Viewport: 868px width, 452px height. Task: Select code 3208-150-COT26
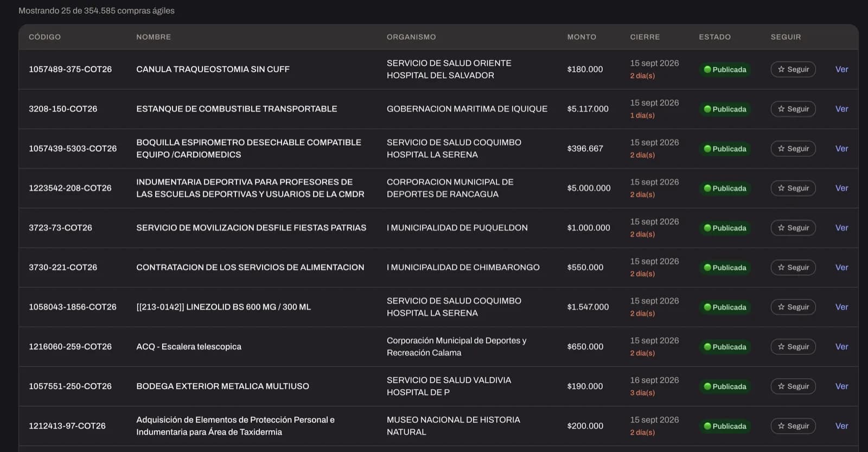click(x=63, y=109)
